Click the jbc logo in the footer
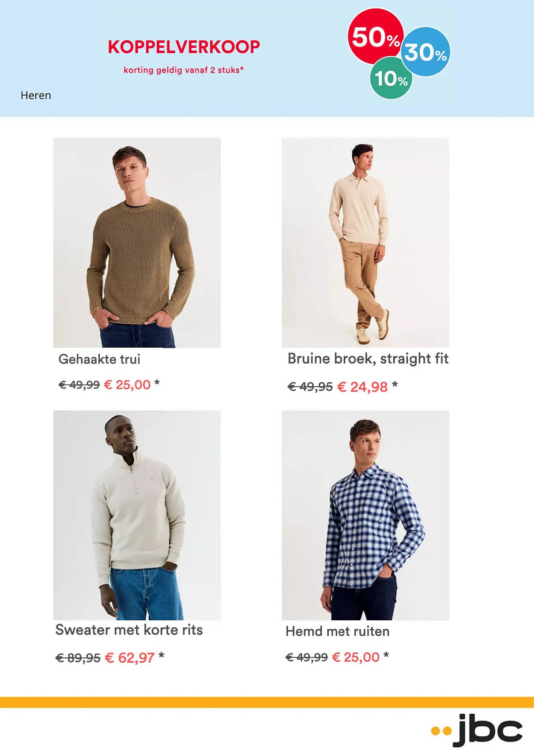Image resolution: width=534 pixels, height=756 pixels. click(477, 730)
